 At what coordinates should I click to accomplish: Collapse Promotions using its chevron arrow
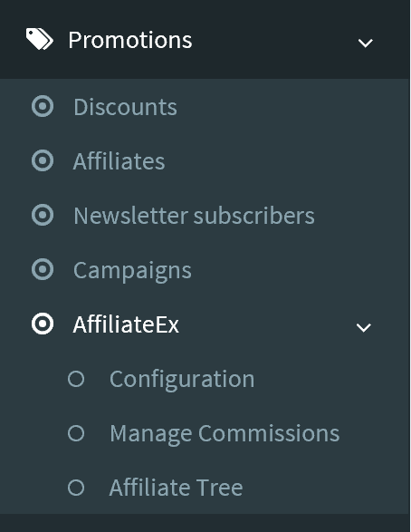click(365, 43)
